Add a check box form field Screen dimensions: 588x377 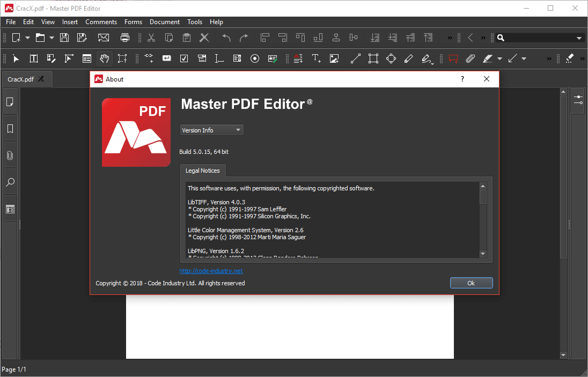[184, 58]
